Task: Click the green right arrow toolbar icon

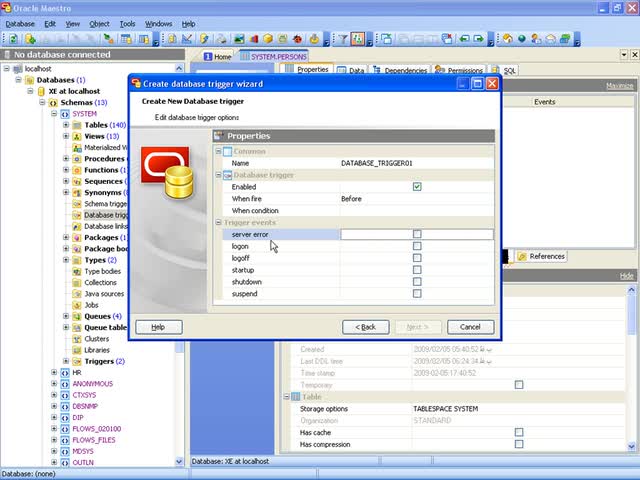Action: click(478, 39)
